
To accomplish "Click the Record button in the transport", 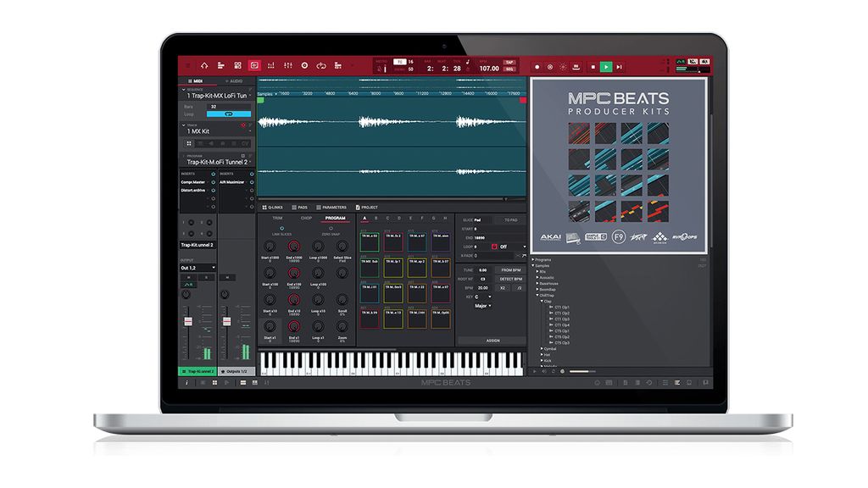I will [537, 66].
